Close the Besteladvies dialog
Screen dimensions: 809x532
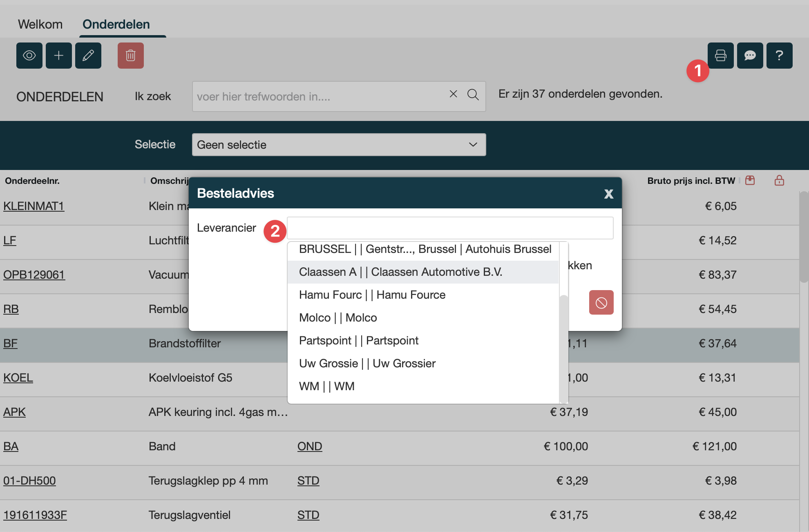click(608, 194)
